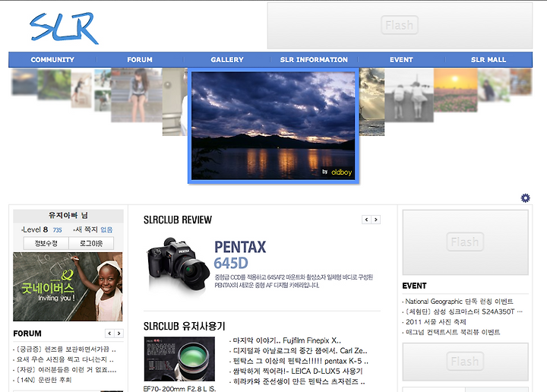Select the sunbeam clouds thumbnail
The image size is (547, 392).
tap(372, 102)
